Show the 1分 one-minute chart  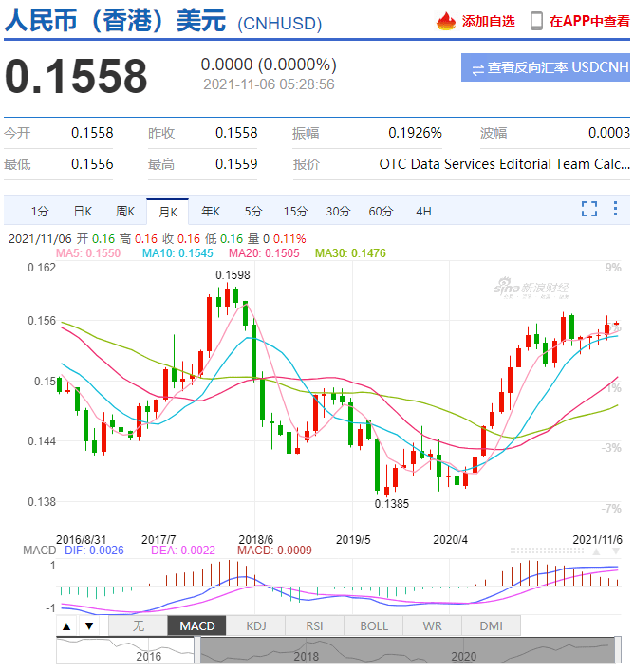click(x=40, y=211)
